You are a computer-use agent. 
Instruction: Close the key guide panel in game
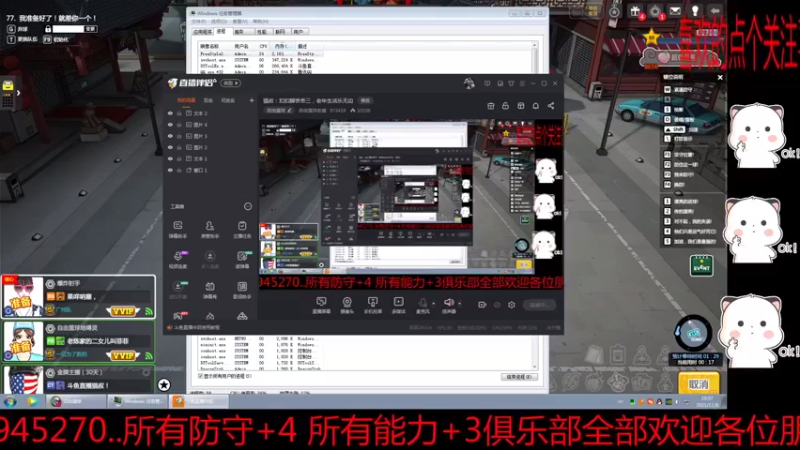[720, 78]
